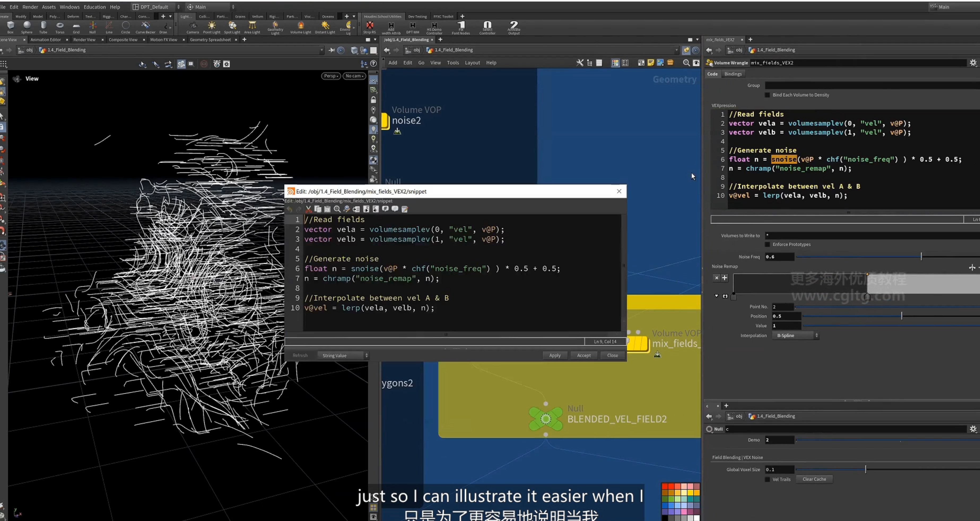Click the Close button in snippet editor
980x521 pixels.
coord(612,356)
